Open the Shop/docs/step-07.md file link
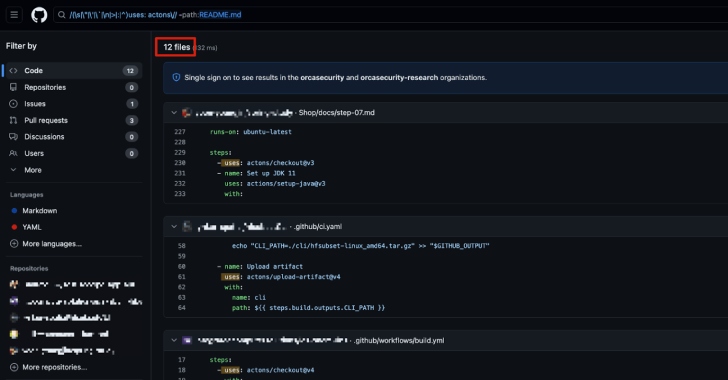 (337, 112)
